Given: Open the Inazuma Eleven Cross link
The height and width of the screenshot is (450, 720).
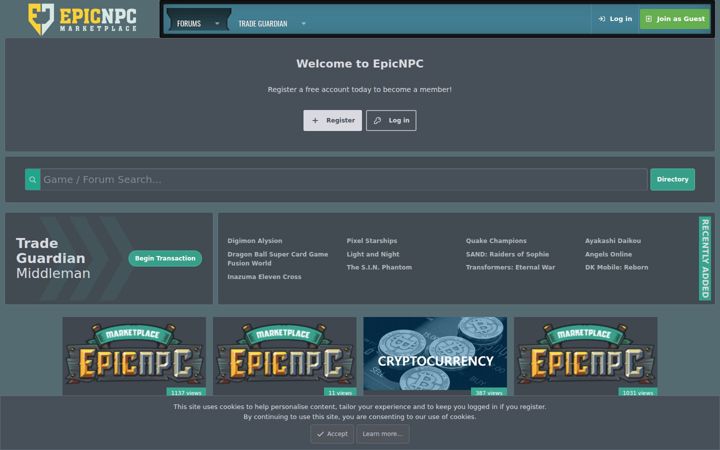Looking at the screenshot, I should (x=264, y=277).
